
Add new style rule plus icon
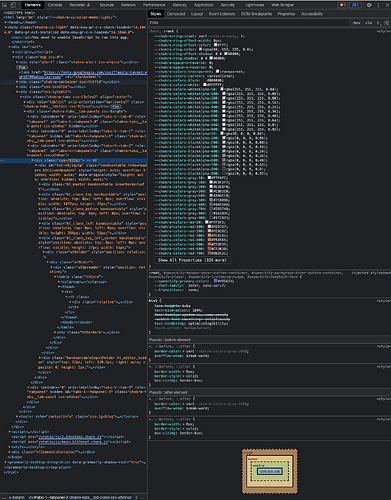click(379, 23)
